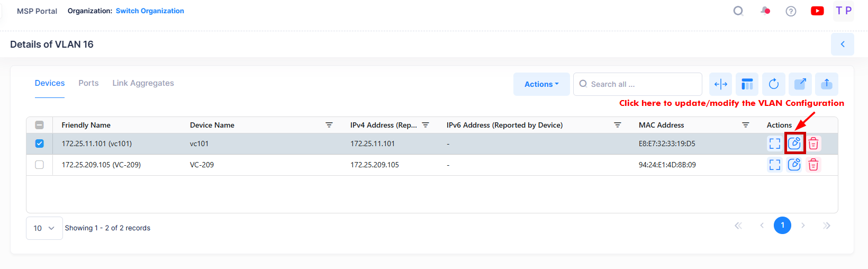Open the Device Name column filter
Screen dimensions: 868x269
329,125
